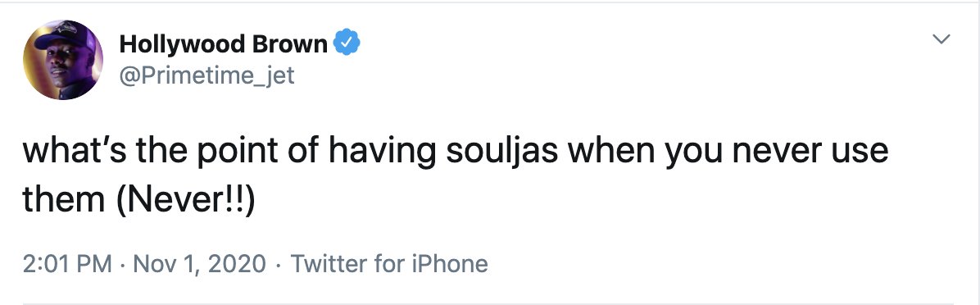The height and width of the screenshot is (305, 980).
Task: Click the word "Twitter" in the source label
Action: point(329,263)
